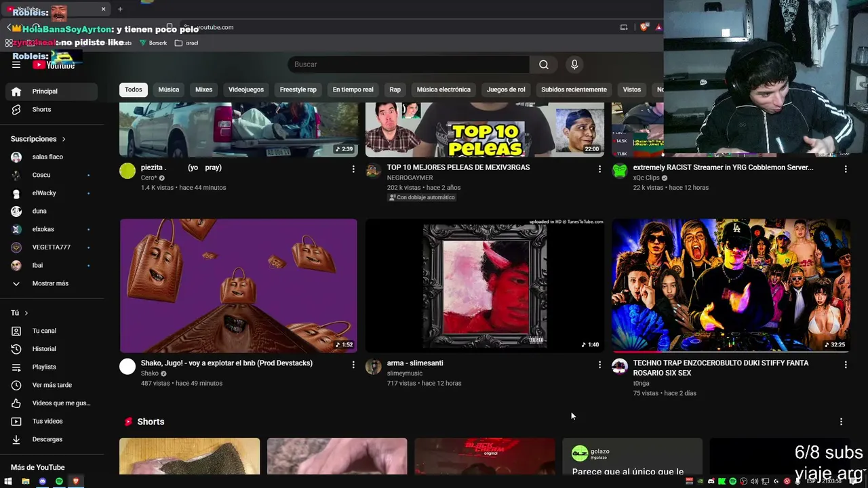
Task: Open more options for the xQc Clips video
Action: click(x=846, y=169)
